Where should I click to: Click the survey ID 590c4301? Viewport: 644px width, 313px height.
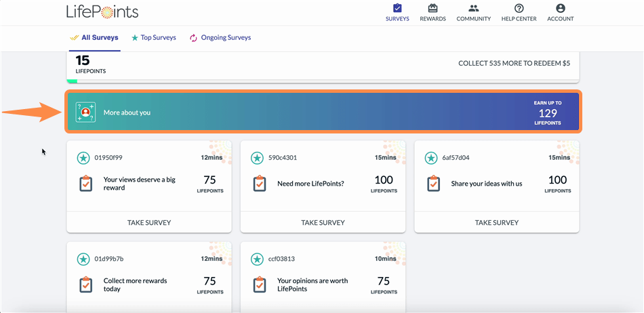pyautogui.click(x=283, y=158)
